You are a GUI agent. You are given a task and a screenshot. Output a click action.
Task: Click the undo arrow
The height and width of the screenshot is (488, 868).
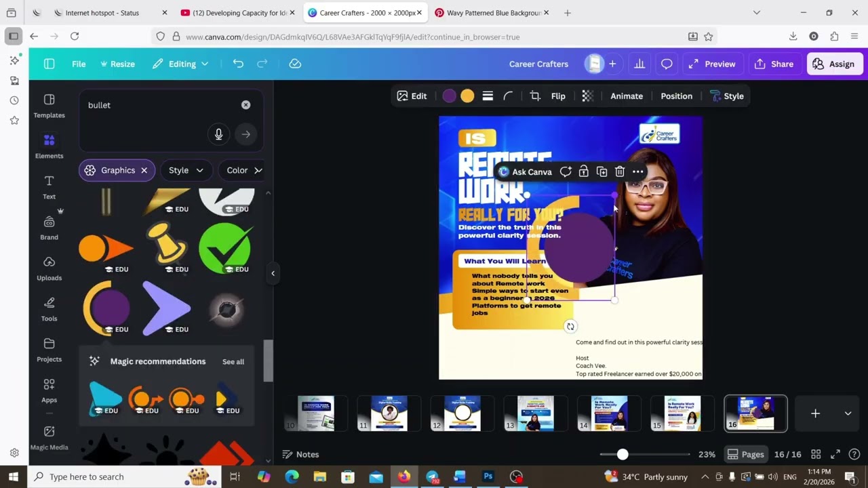point(238,64)
